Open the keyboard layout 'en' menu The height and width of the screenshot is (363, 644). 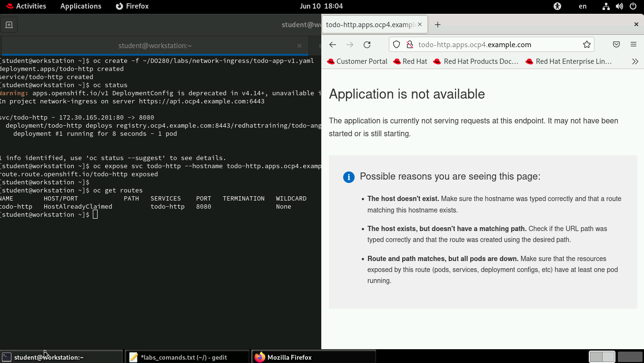583,6
